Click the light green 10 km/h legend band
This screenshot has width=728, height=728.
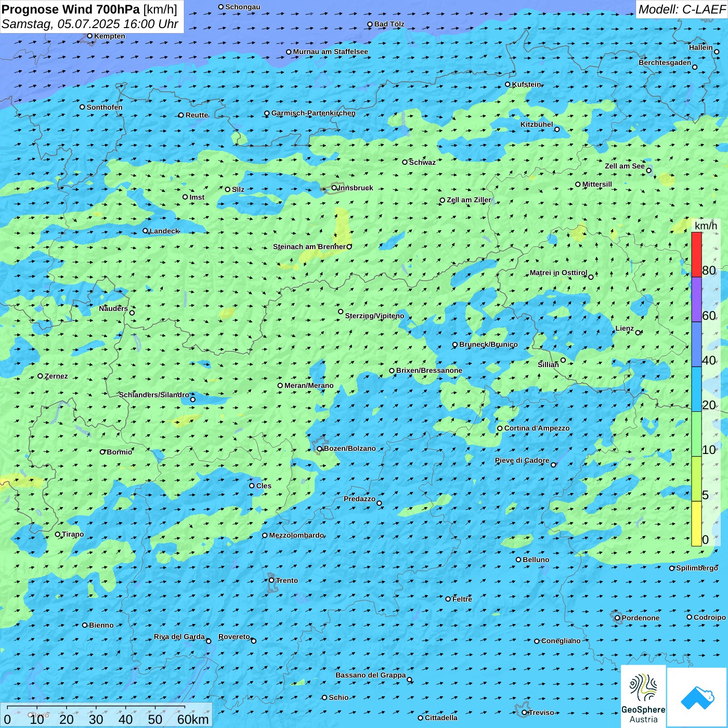[696, 434]
